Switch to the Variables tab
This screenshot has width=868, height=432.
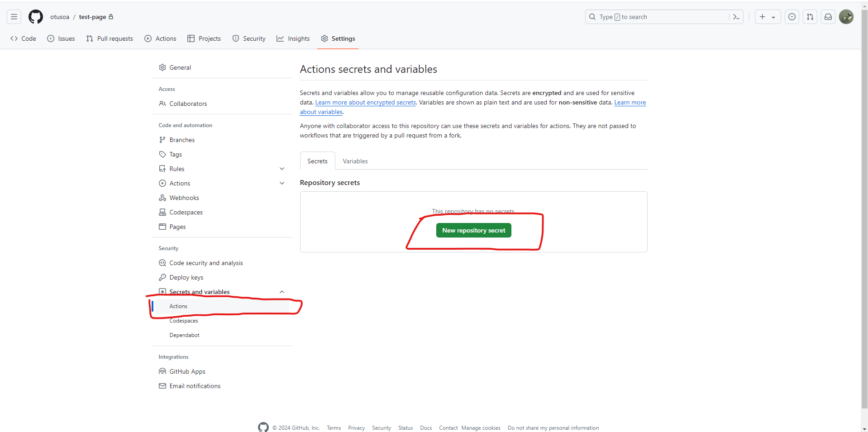(x=355, y=161)
